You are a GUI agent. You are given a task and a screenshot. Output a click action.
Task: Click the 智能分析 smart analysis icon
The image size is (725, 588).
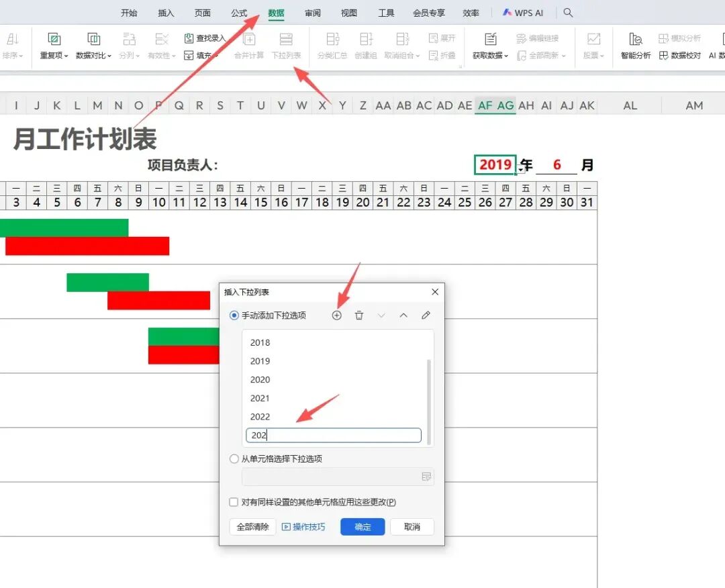tap(635, 46)
